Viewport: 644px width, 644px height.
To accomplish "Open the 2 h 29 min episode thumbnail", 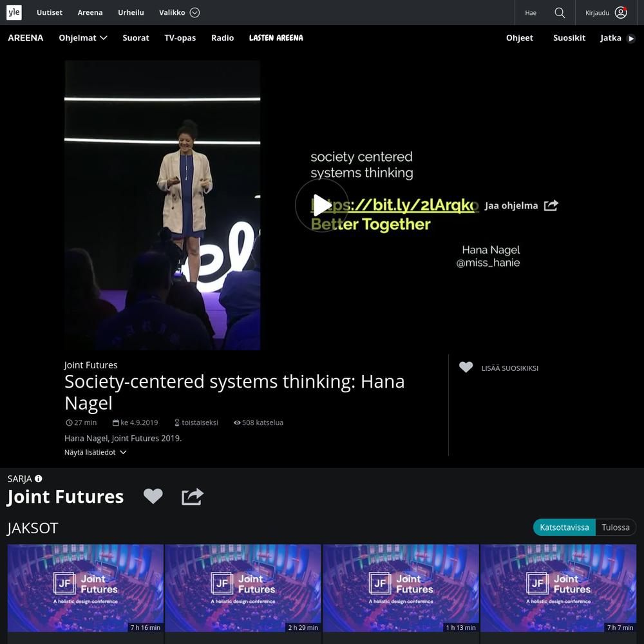I will (243, 588).
